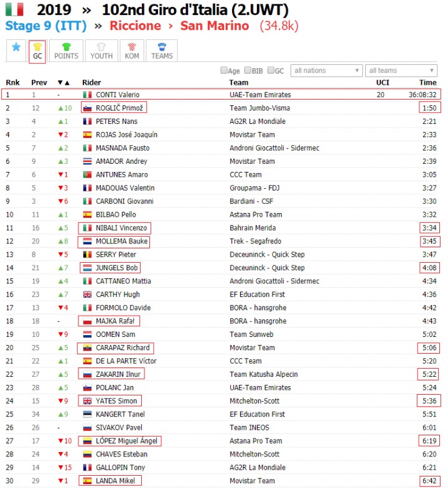Open the Team Jumbo-Visma team page
This screenshot has height=492, width=448.
point(259,108)
